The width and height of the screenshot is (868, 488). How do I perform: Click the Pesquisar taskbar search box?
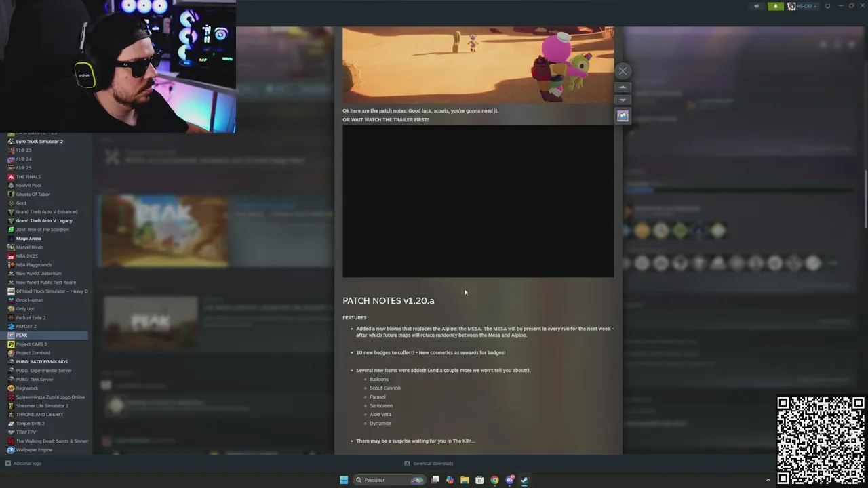click(389, 480)
